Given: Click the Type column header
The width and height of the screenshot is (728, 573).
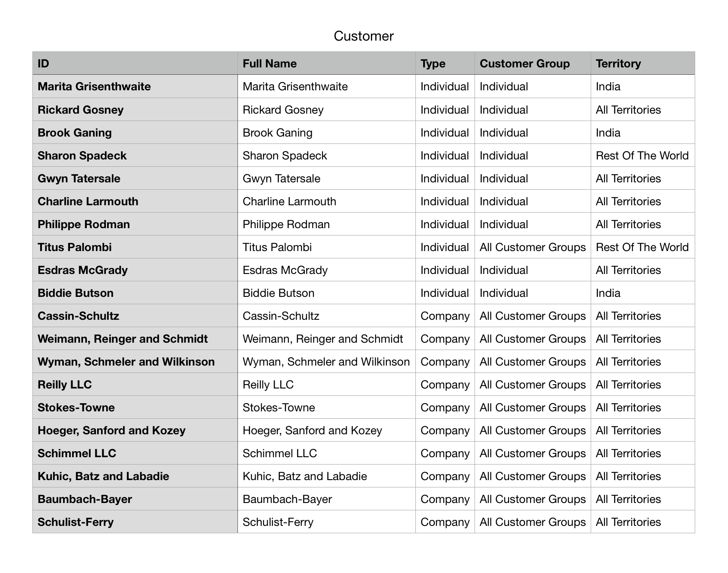Looking at the screenshot, I should pos(445,64).
